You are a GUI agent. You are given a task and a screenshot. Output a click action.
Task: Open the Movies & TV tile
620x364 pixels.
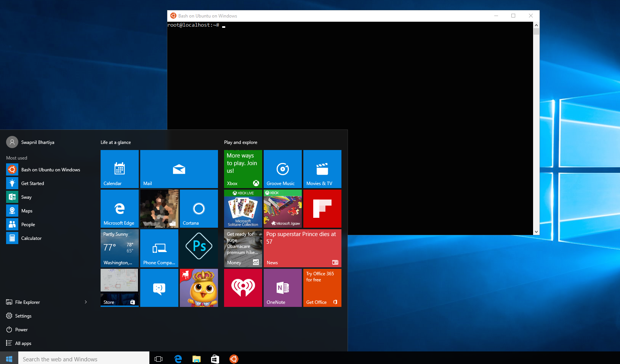pos(322,169)
